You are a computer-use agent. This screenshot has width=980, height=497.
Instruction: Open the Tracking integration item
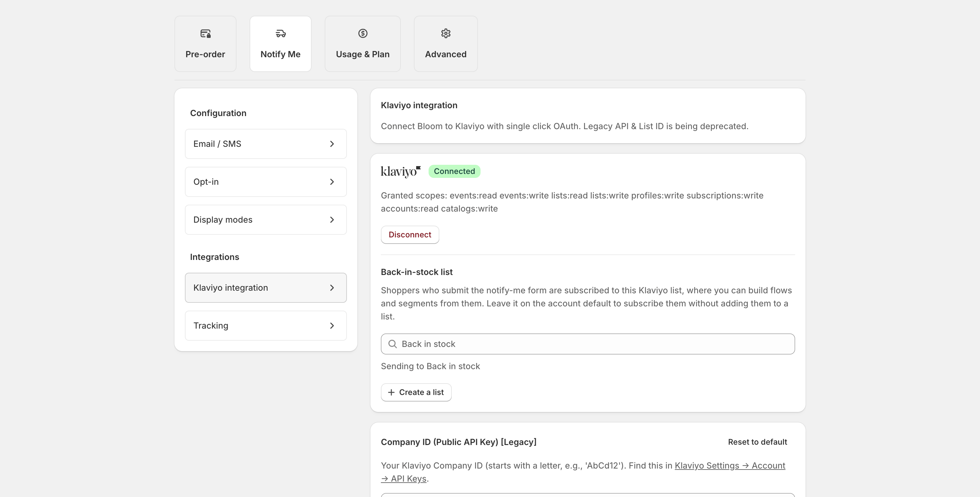[266, 326]
